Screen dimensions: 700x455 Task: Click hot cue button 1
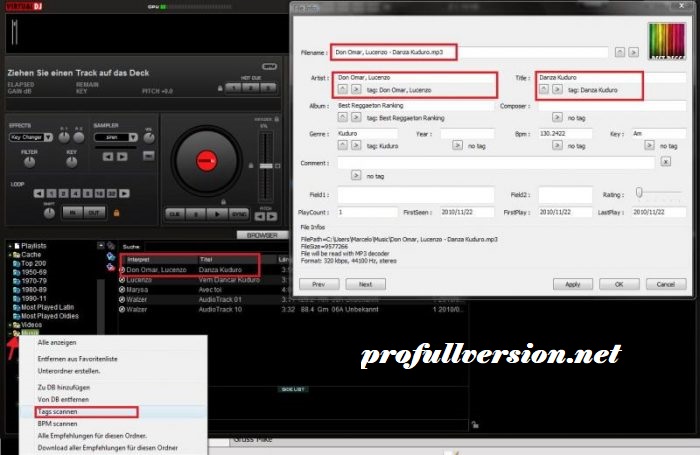(233, 88)
